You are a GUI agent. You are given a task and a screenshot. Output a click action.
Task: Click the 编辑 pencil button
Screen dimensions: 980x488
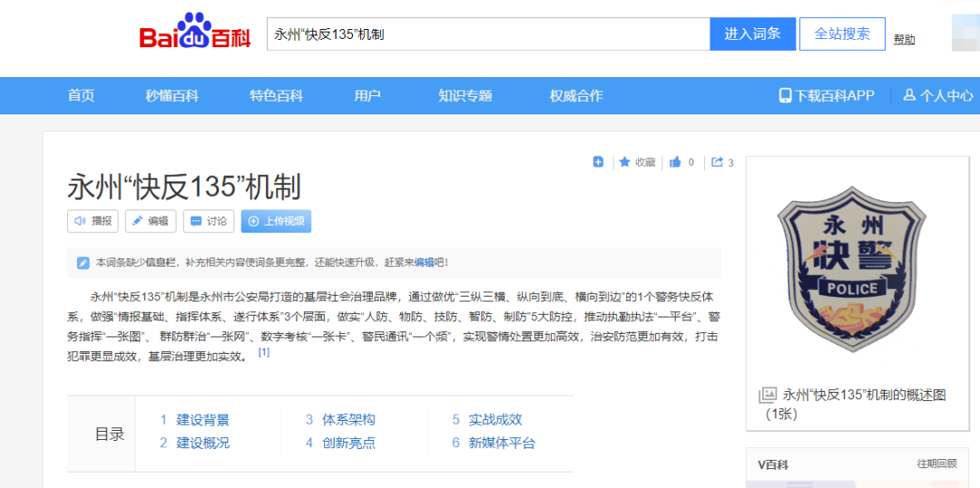tap(150, 220)
